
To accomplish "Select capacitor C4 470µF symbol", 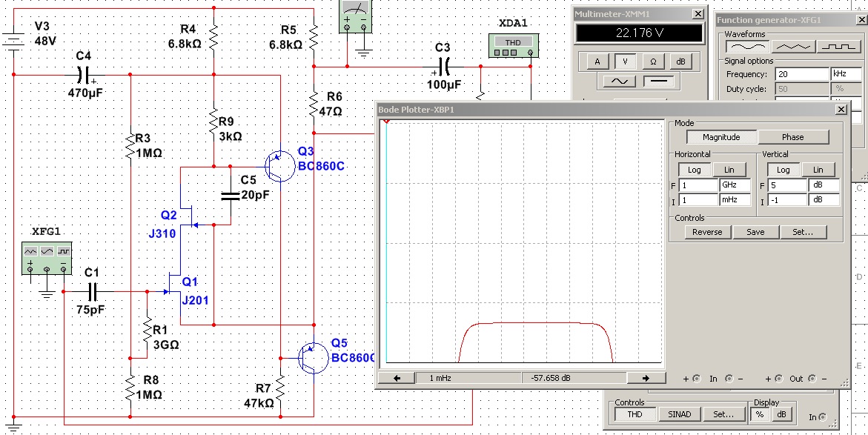I will (x=84, y=74).
